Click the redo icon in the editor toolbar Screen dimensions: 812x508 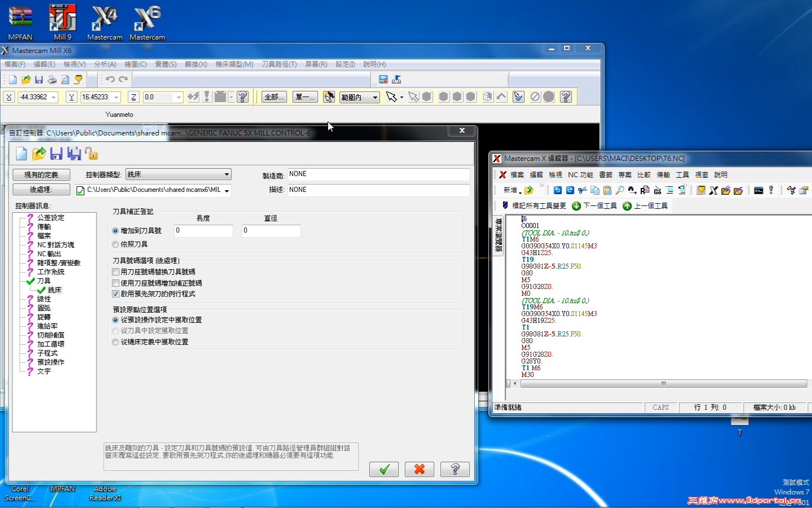click(x=570, y=190)
